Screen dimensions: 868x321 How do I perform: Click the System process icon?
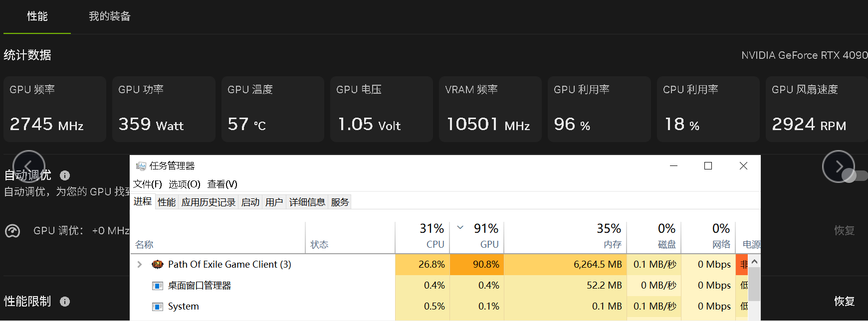pos(158,307)
